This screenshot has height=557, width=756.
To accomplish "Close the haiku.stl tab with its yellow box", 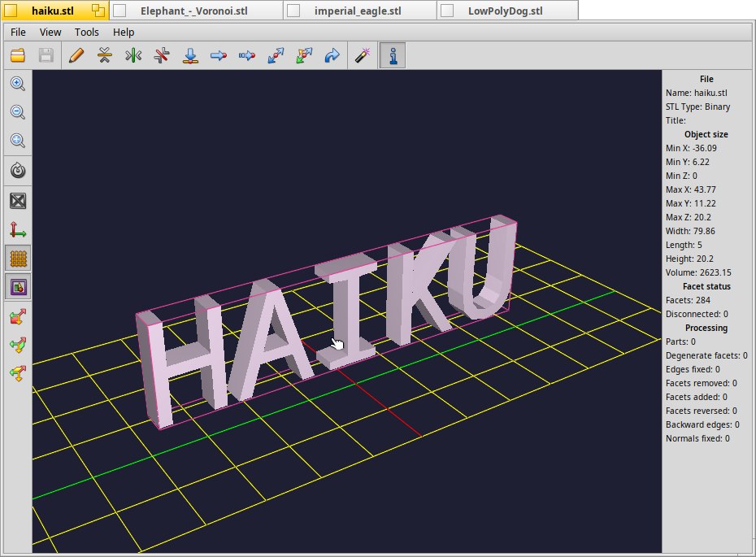I will [10, 10].
